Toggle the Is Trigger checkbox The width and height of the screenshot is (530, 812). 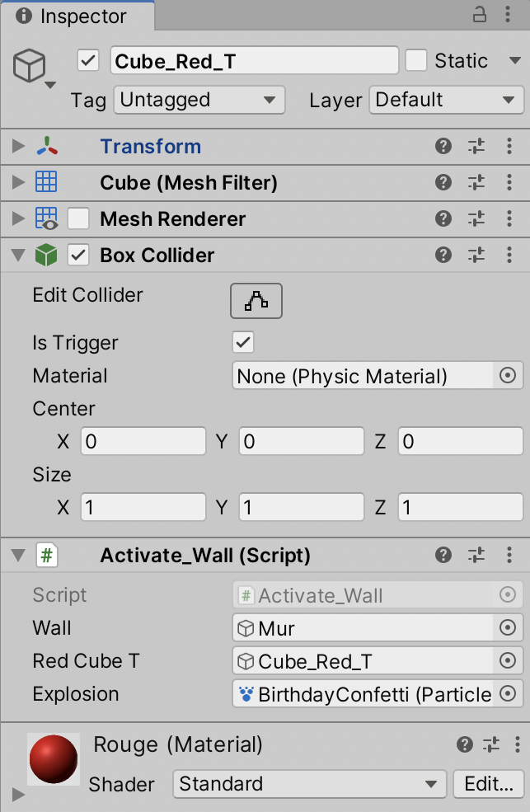click(243, 342)
